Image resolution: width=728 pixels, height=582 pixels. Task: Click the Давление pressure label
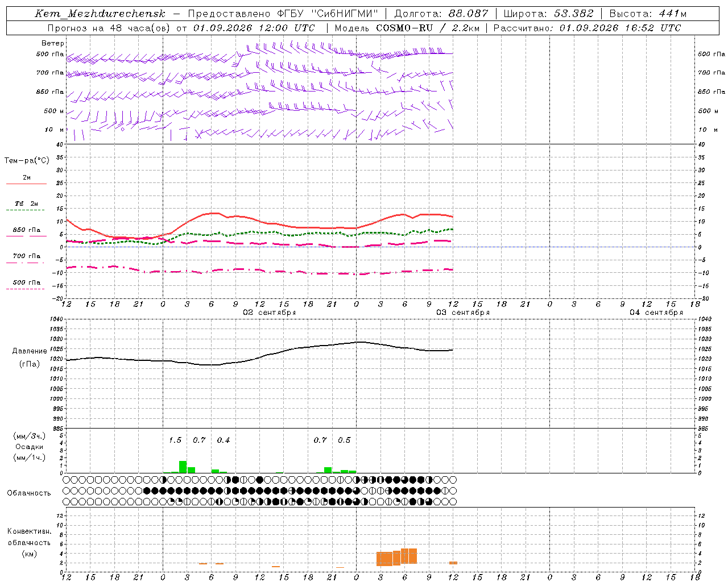click(30, 351)
